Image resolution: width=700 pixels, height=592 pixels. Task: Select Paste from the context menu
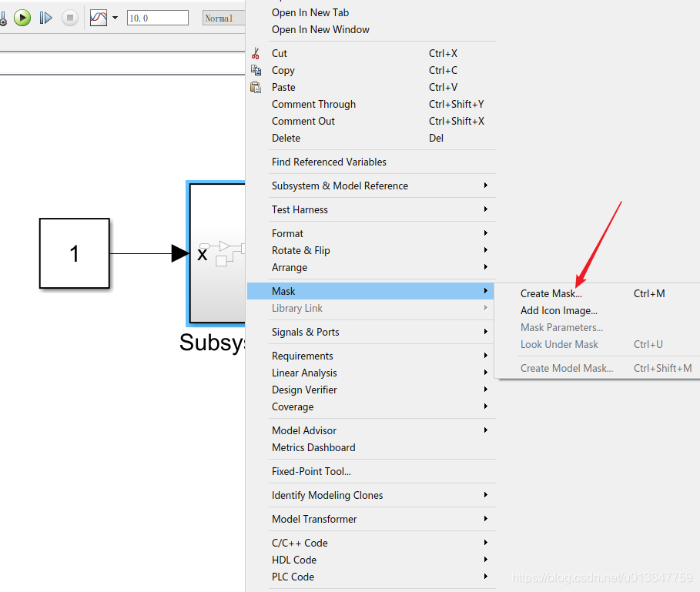(370, 87)
